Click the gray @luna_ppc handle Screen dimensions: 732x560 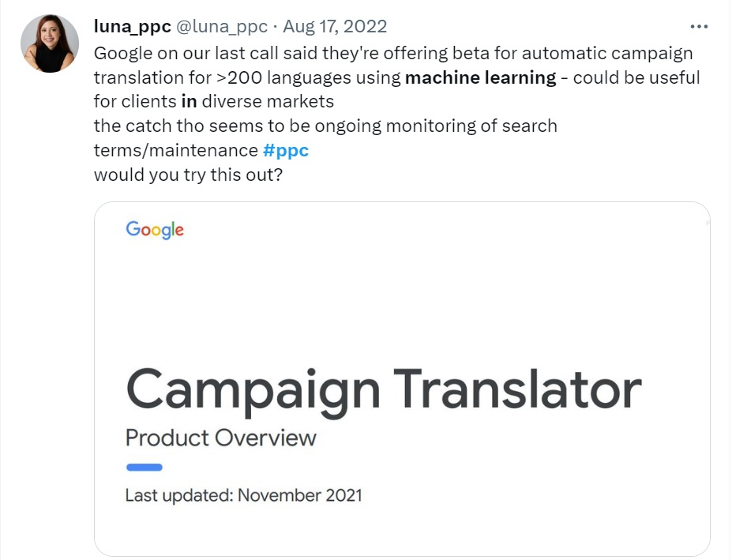point(222,27)
